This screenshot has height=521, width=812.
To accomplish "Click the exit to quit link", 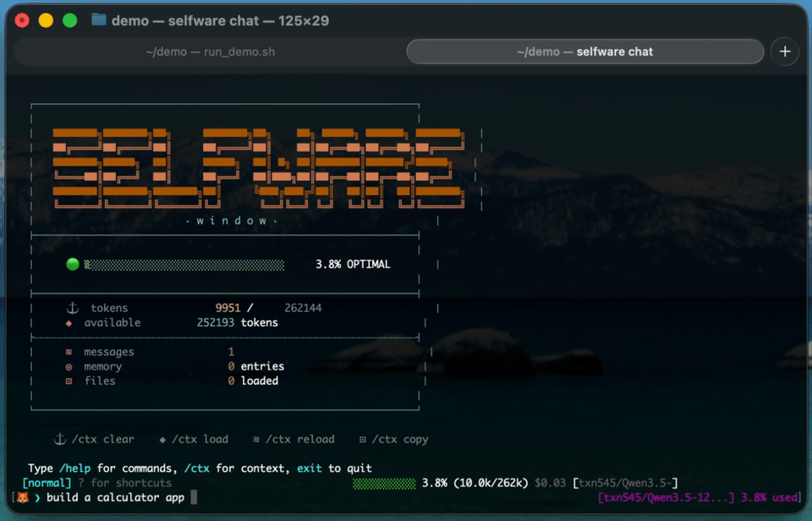I will (x=309, y=467).
